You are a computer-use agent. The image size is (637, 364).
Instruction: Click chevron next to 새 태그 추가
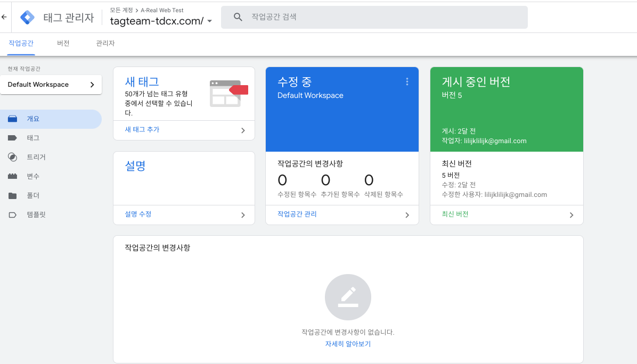(x=243, y=131)
